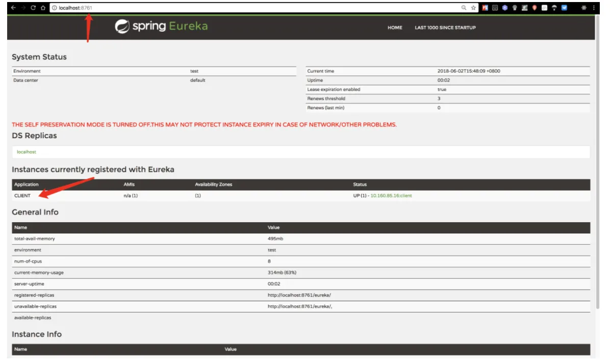Select the CLIENT application cell

[x=22, y=196]
